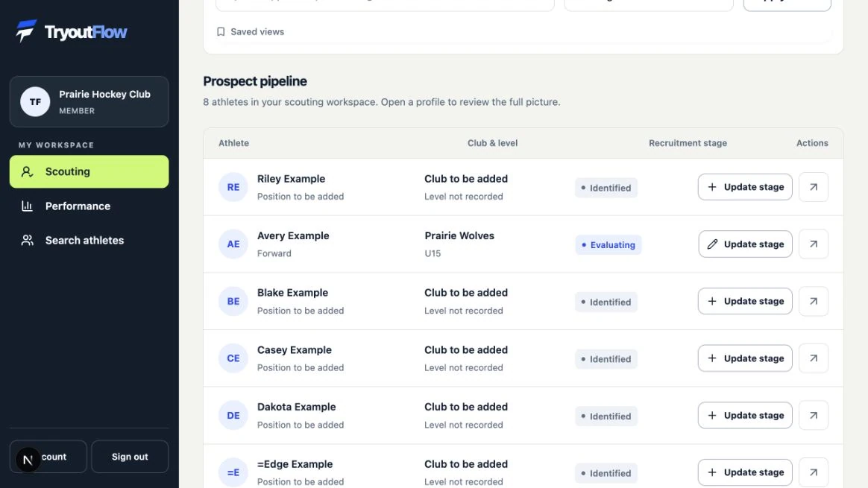
Task: Open Riley Example's profile arrow icon
Action: 814,187
